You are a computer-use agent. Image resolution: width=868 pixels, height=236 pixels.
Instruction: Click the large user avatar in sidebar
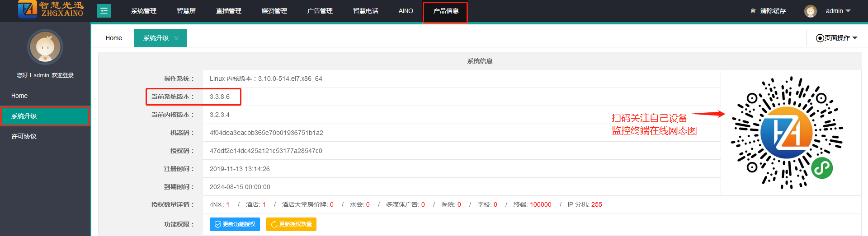(45, 47)
